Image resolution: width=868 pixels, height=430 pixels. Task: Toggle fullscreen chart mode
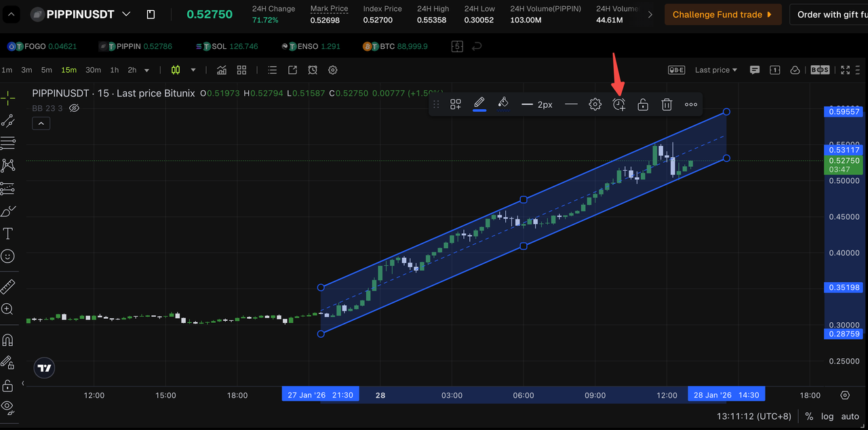click(844, 69)
